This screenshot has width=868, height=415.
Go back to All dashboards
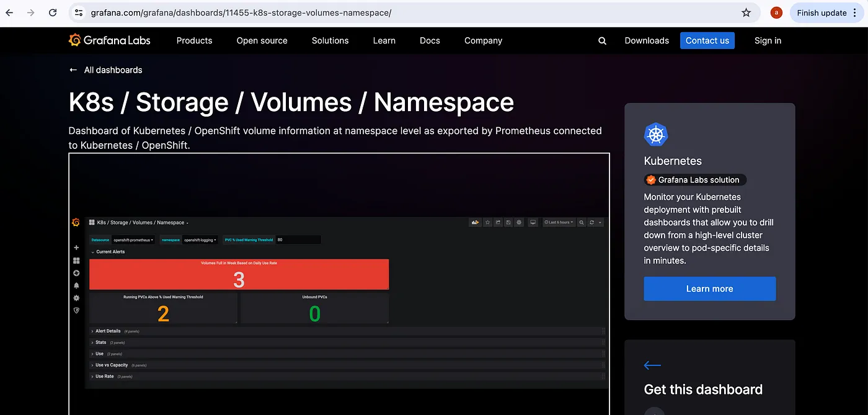(106, 70)
